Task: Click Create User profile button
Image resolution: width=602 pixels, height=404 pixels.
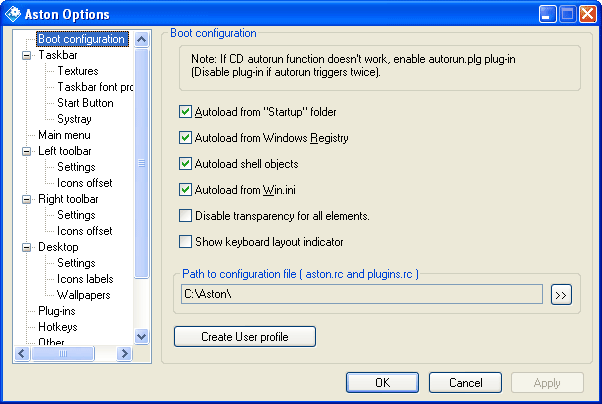Action: click(245, 337)
